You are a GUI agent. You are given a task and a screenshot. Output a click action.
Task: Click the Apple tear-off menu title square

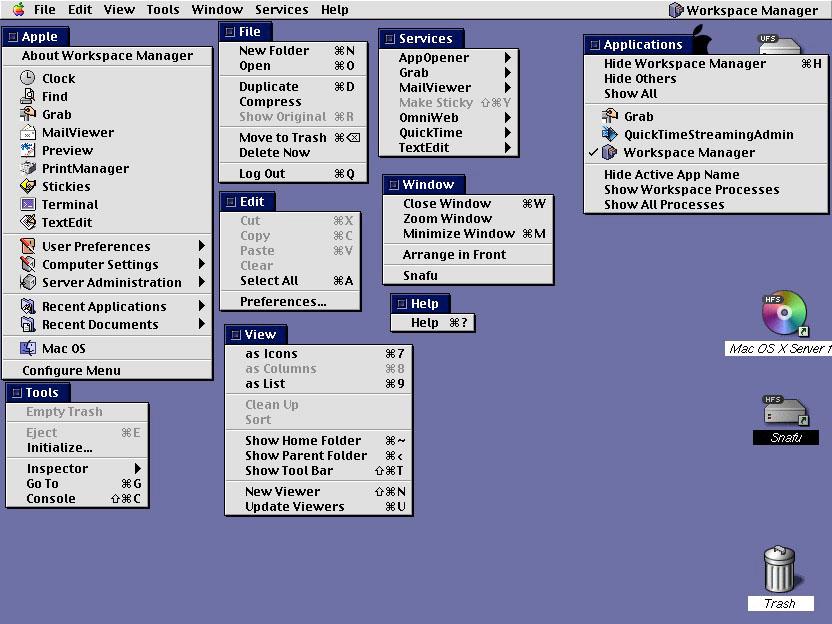click(13, 37)
